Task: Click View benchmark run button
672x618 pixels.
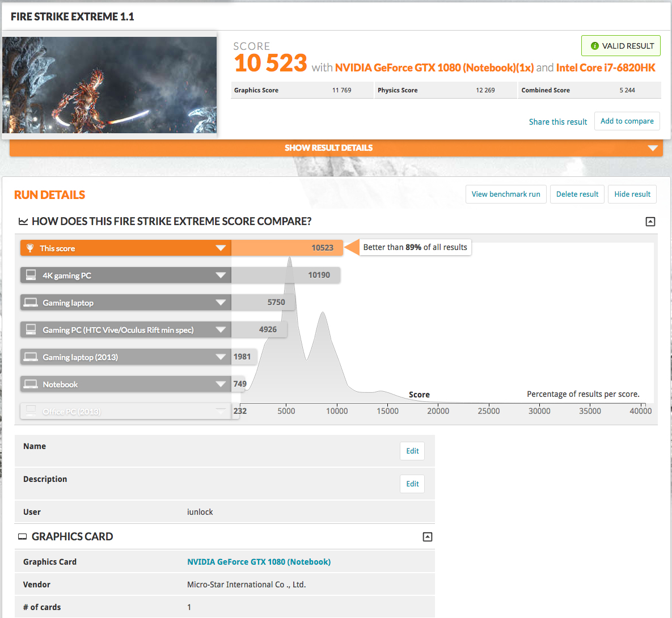Action: [506, 194]
